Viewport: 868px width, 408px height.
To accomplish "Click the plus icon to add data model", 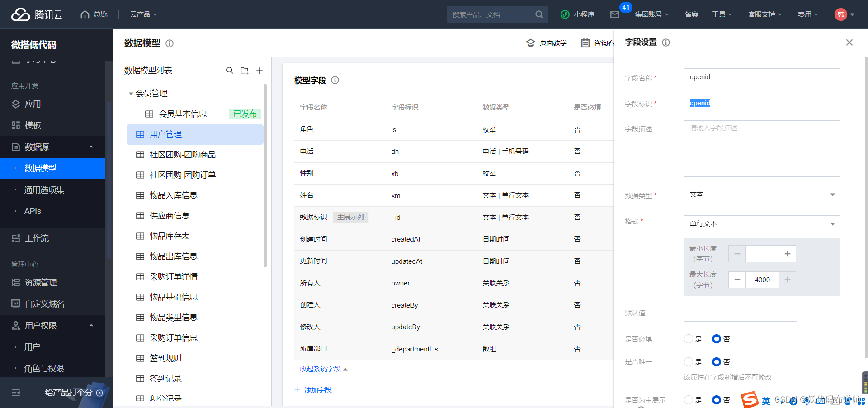I will (259, 71).
